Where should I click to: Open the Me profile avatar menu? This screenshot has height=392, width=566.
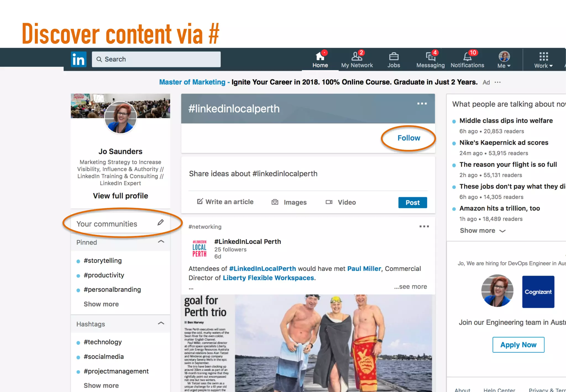coord(504,56)
